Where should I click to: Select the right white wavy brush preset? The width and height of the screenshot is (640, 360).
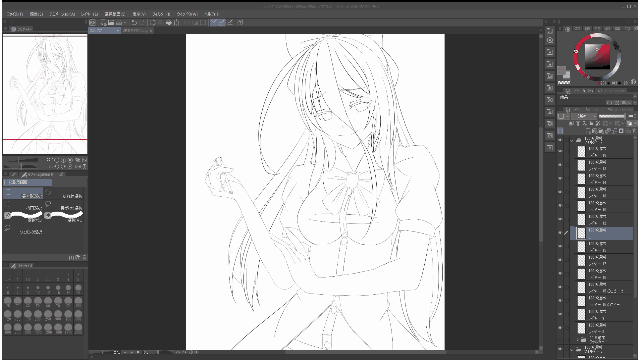pos(64,215)
